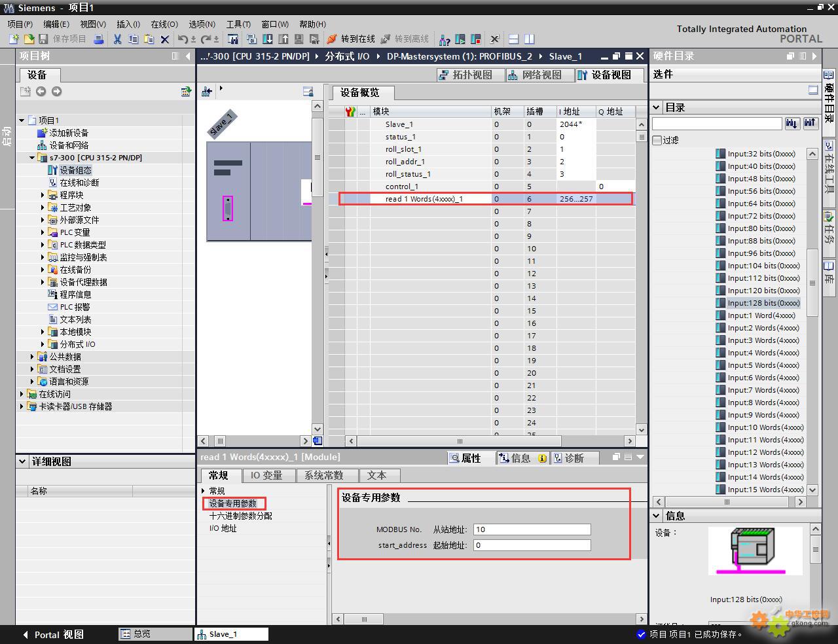Open an existing project via the toolbar

(x=28, y=39)
